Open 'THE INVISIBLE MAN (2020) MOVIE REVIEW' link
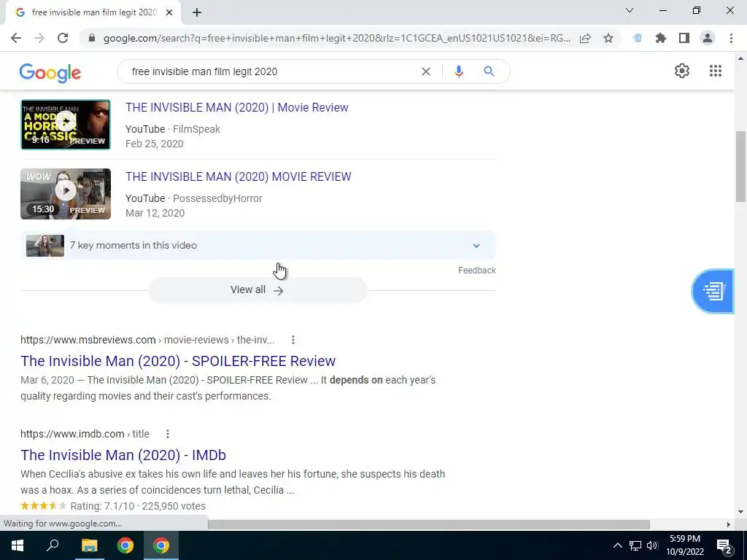Screen dimensions: 747x560 [239, 176]
